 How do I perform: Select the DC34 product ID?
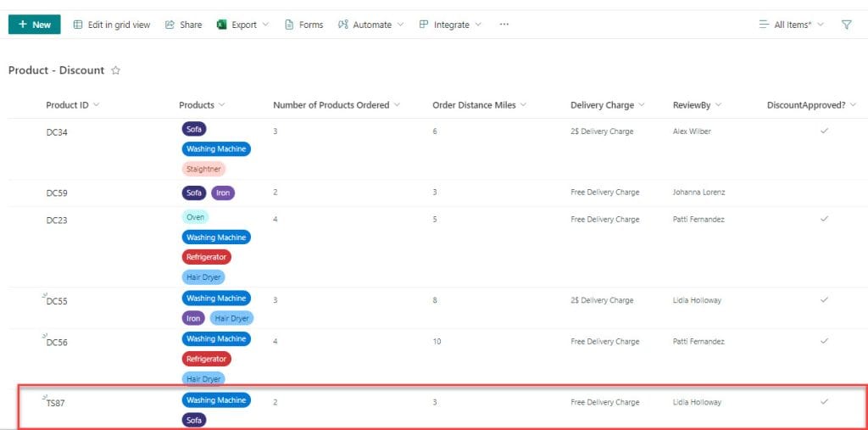point(57,132)
